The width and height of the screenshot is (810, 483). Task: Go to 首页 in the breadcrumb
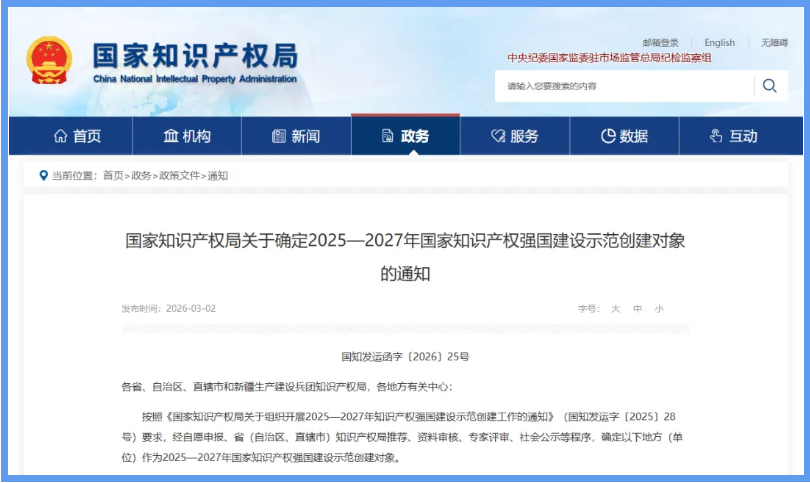coord(113,175)
